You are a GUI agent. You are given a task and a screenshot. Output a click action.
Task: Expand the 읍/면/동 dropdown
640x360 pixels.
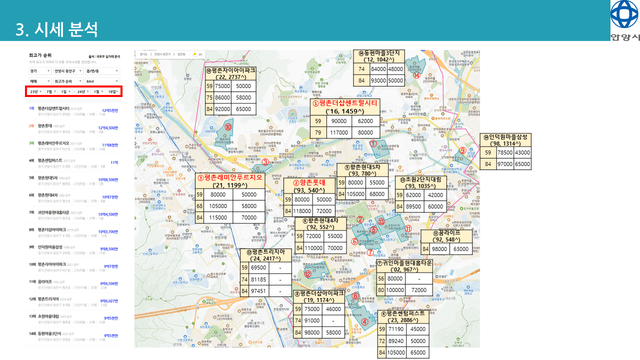click(102, 71)
